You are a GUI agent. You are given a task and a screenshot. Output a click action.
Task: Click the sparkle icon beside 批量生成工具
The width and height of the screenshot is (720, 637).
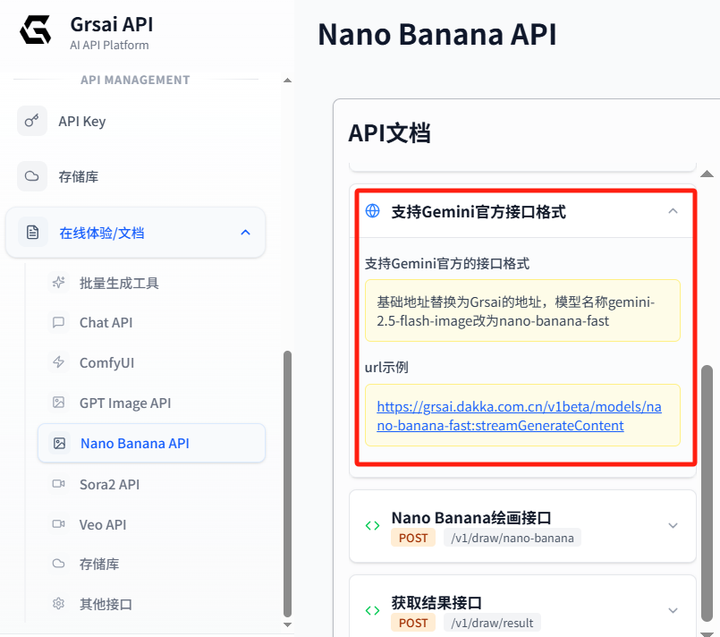click(x=58, y=282)
